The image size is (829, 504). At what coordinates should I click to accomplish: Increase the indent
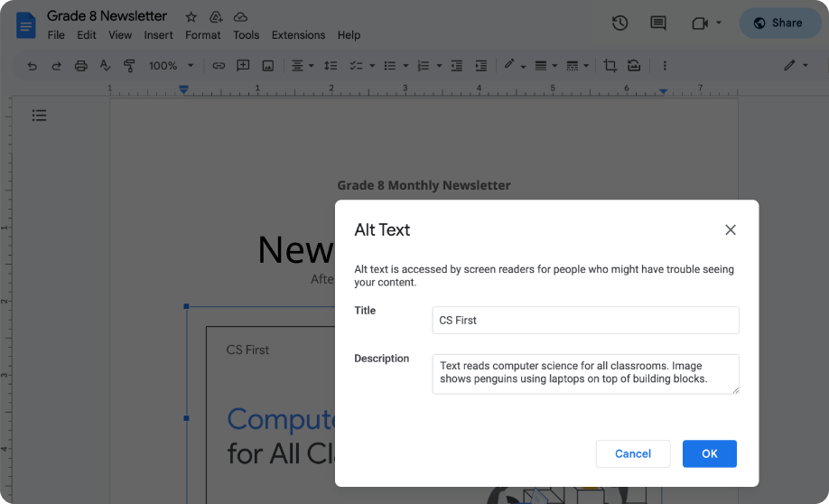pyautogui.click(x=481, y=66)
